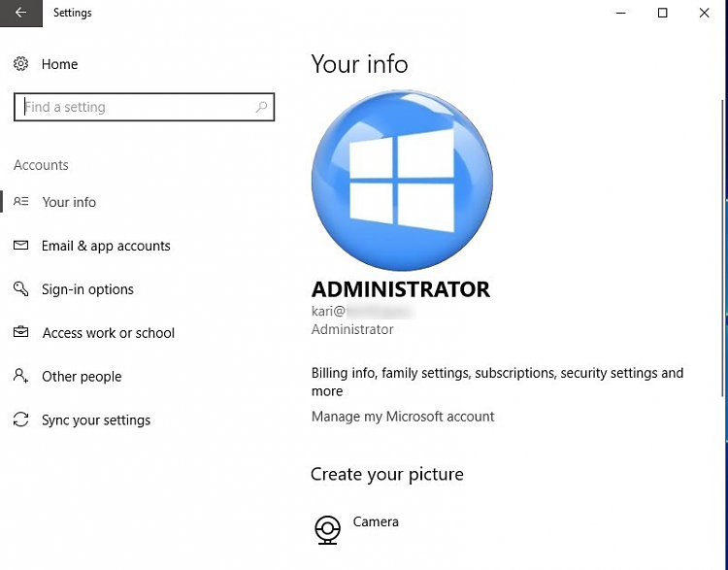Click the Sync your settings arrows icon
The height and width of the screenshot is (570, 728).
click(21, 419)
